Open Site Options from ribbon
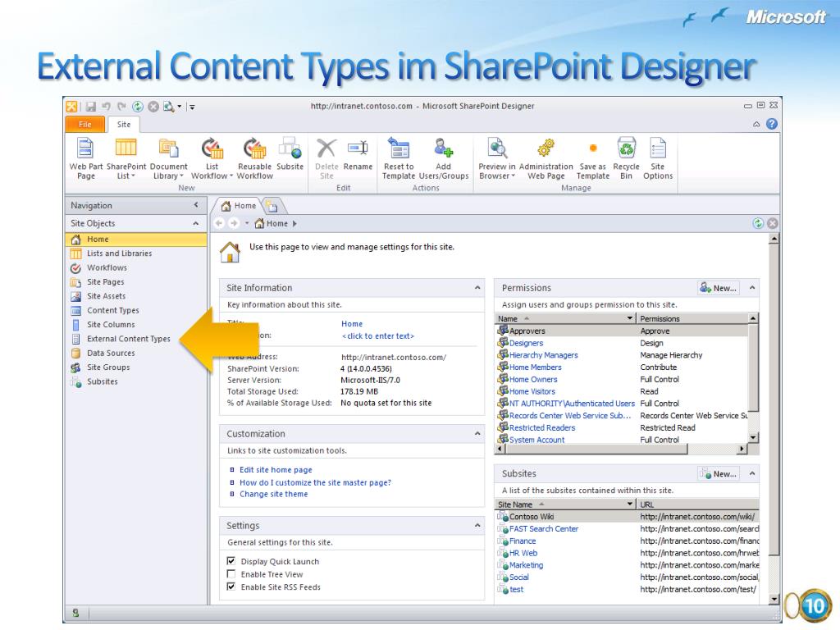840x630 pixels. [x=658, y=158]
